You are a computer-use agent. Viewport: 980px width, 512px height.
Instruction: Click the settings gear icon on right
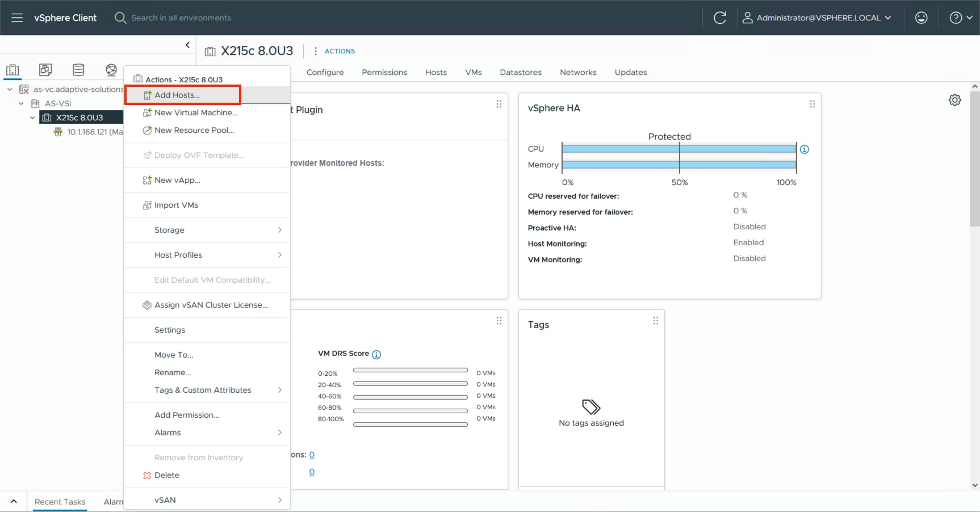[x=954, y=100]
